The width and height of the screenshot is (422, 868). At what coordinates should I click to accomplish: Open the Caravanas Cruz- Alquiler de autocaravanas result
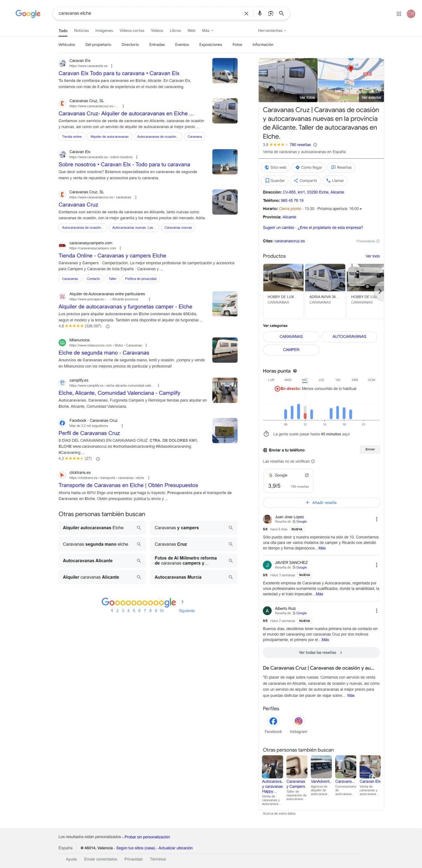126,114
